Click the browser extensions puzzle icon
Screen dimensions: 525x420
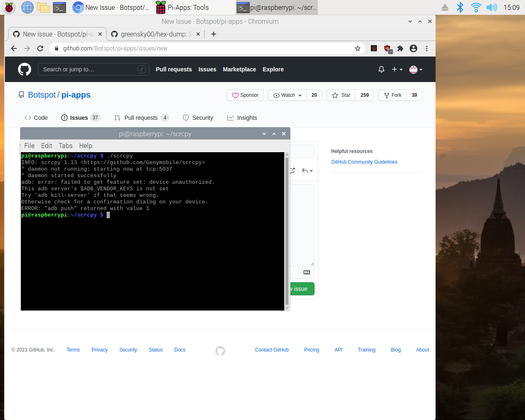[400, 48]
